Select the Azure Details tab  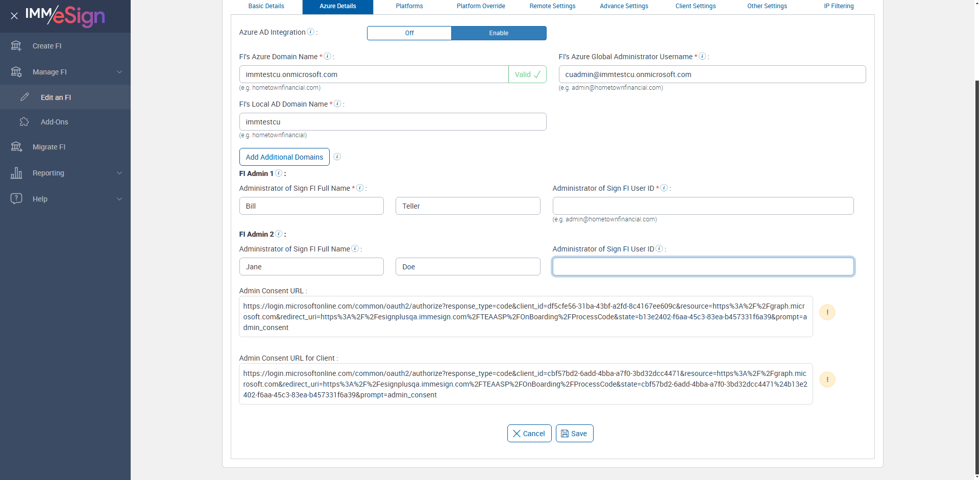tap(338, 6)
